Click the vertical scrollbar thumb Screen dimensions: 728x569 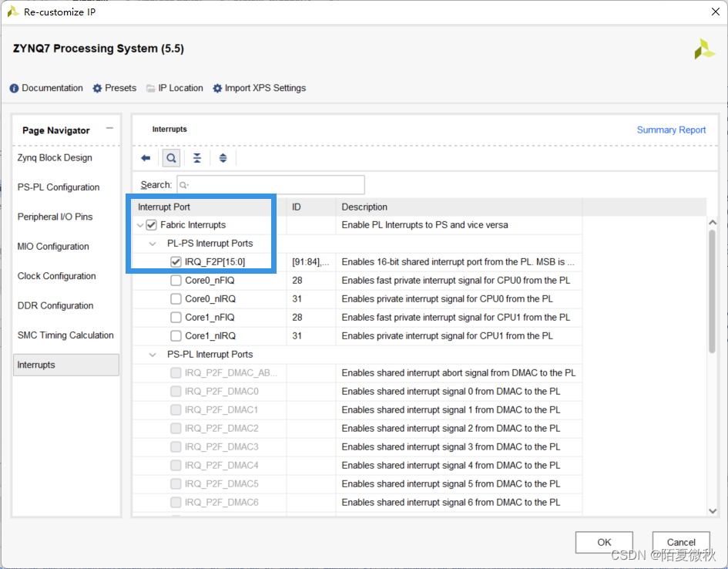click(713, 291)
